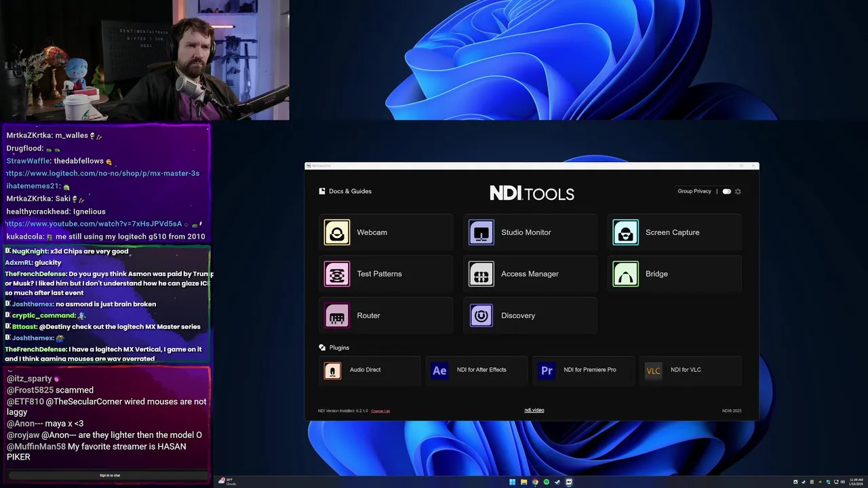Open the taskbar clock and date
Viewport: 868px width, 488px height.
click(856, 482)
